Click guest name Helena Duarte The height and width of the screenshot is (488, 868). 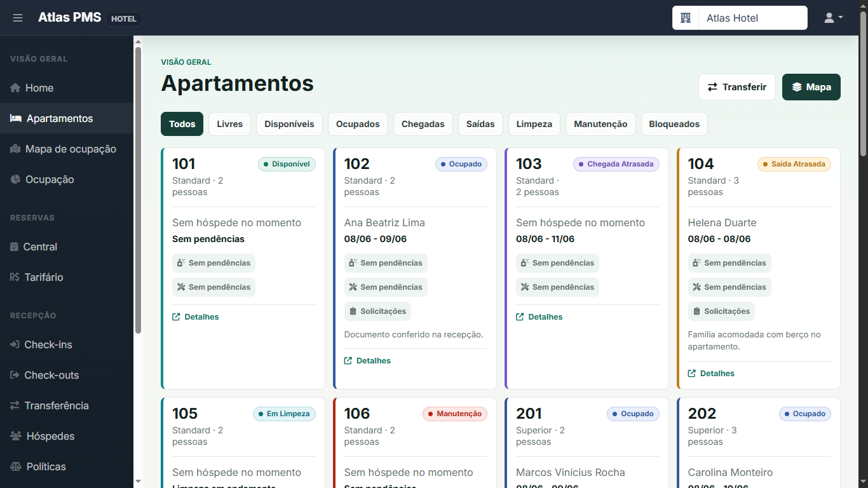pos(722,222)
